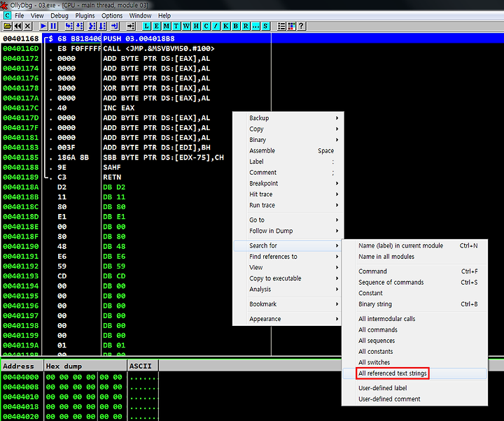Click the Close program X icon

[27, 26]
